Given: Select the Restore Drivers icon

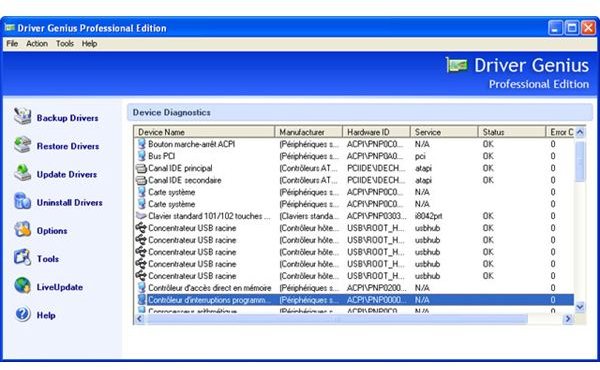Looking at the screenshot, I should 23,145.
